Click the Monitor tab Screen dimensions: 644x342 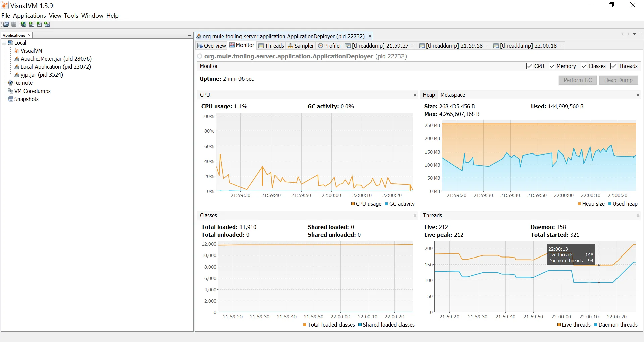[x=242, y=45]
